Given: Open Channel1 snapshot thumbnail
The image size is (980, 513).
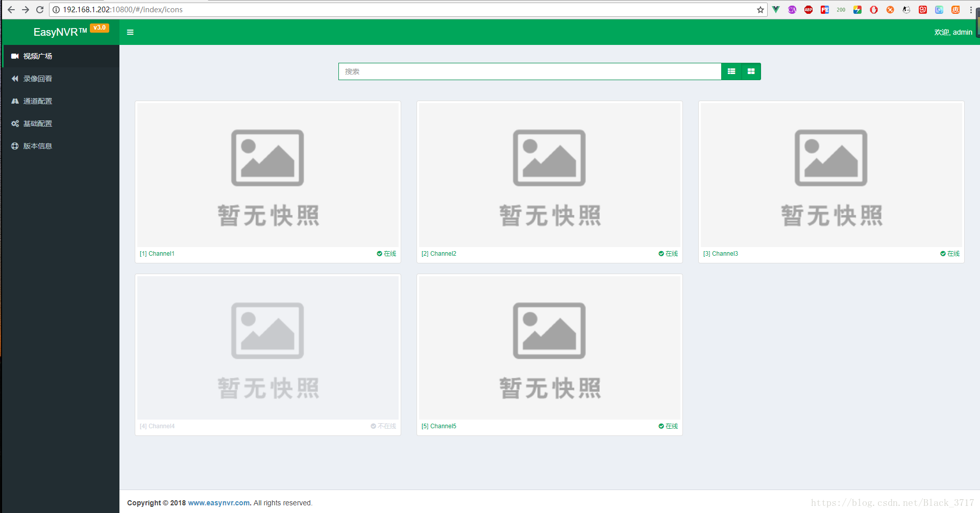Looking at the screenshot, I should (x=268, y=175).
